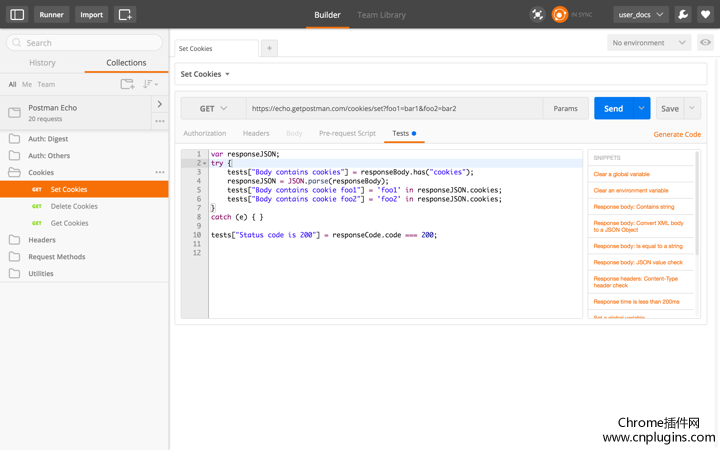Open the user_docs account dropdown

coord(641,15)
